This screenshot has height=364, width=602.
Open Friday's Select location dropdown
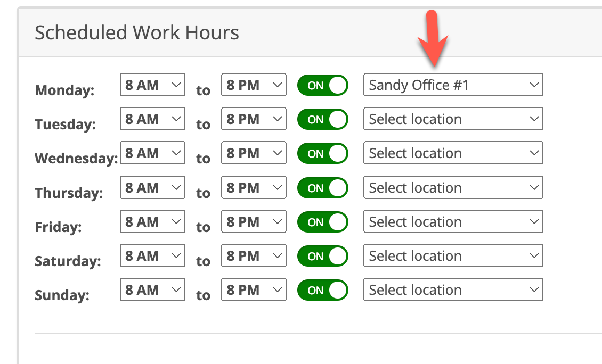(x=453, y=221)
